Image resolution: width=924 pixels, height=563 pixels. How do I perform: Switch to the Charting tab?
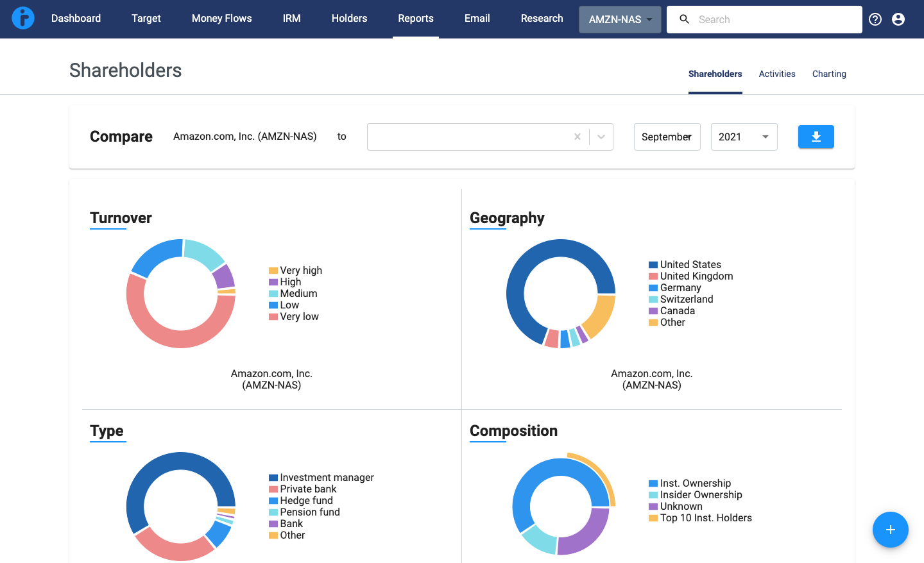point(829,74)
